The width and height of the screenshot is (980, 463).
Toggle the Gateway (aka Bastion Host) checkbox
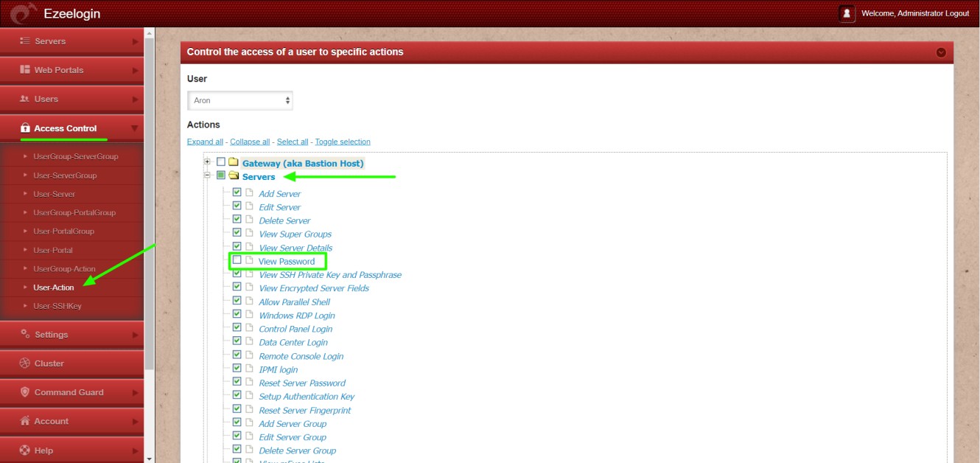(221, 162)
